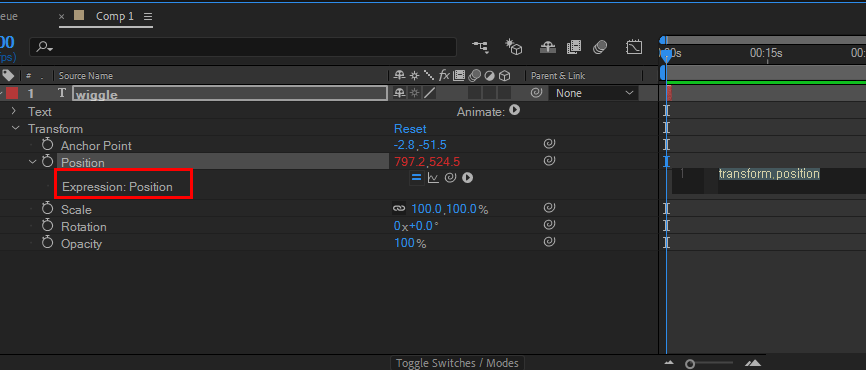866x370 pixels.
Task: Click the Anchor Point value -2.8,-51.5
Action: [x=420, y=145]
